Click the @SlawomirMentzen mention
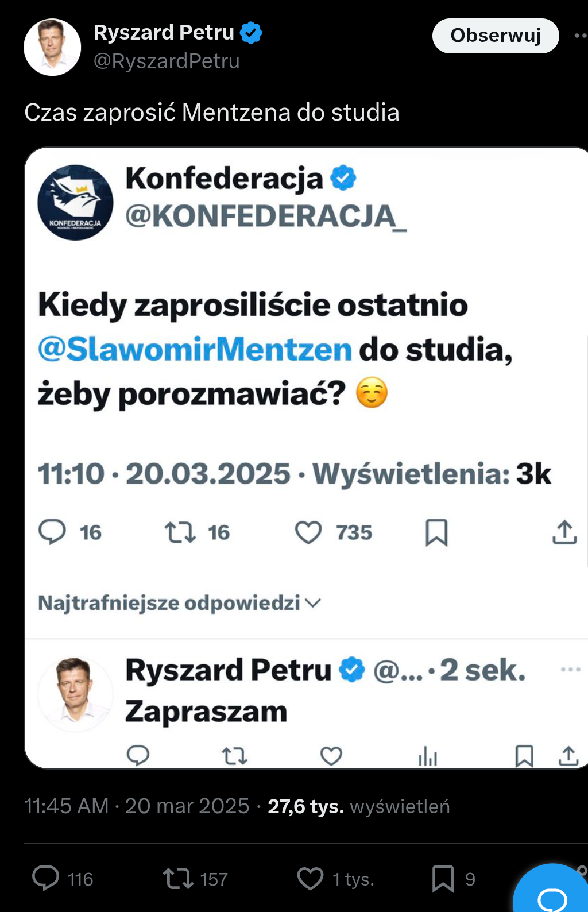Viewport: 588px width, 912px height. 195,349
